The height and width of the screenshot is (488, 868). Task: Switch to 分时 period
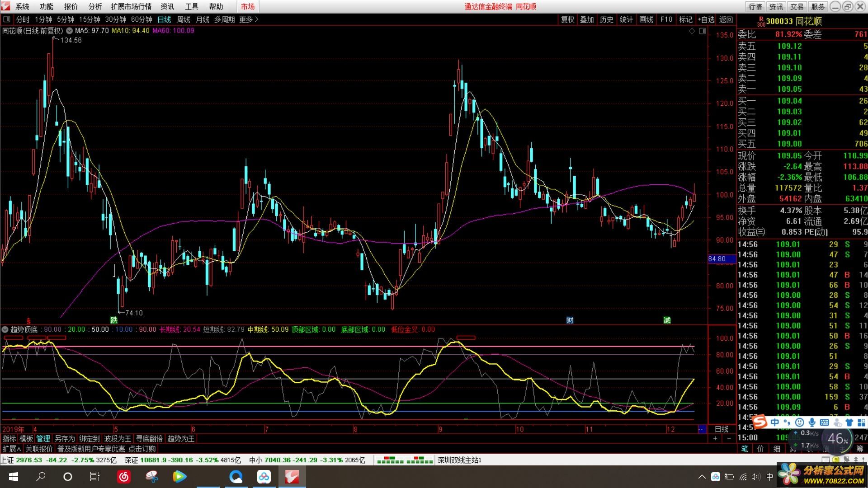point(23,19)
